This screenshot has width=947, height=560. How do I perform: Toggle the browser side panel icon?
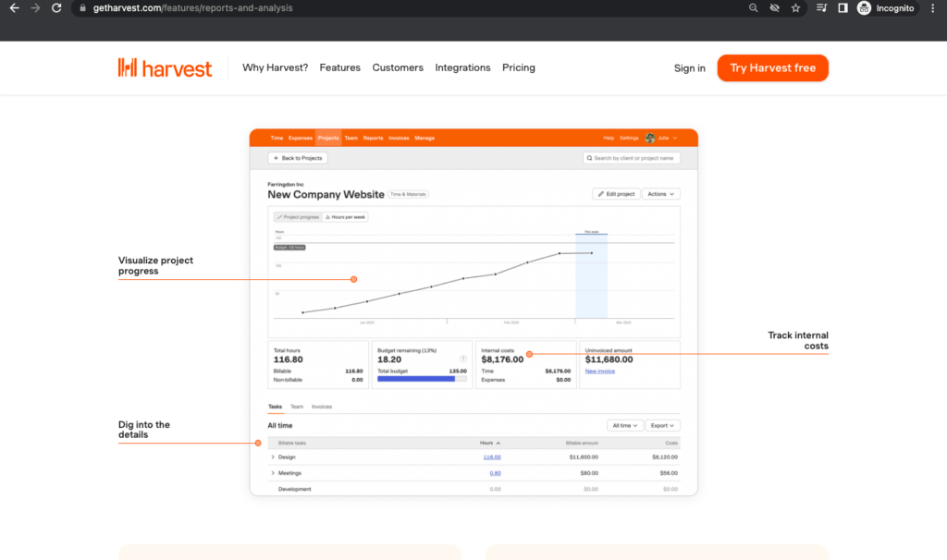842,7
